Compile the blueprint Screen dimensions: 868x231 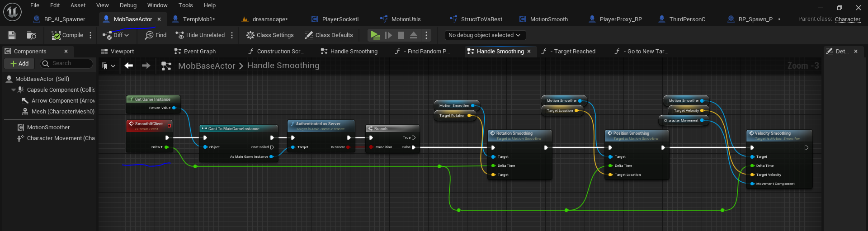pyautogui.click(x=67, y=35)
